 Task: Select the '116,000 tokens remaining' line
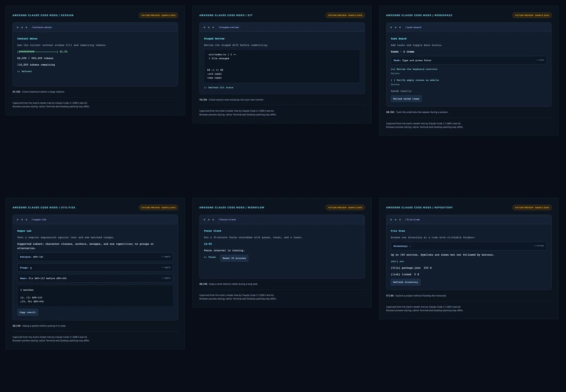pos(36,64)
